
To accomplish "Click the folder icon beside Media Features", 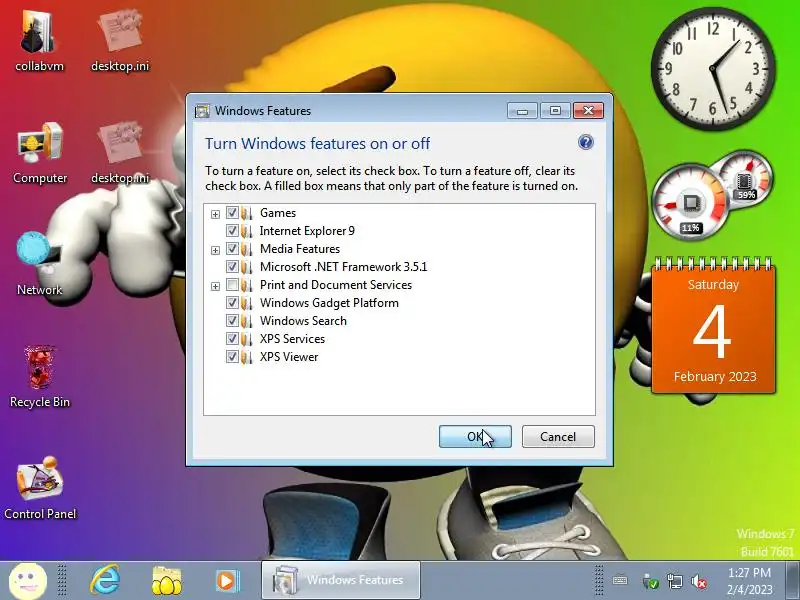I will coord(247,249).
